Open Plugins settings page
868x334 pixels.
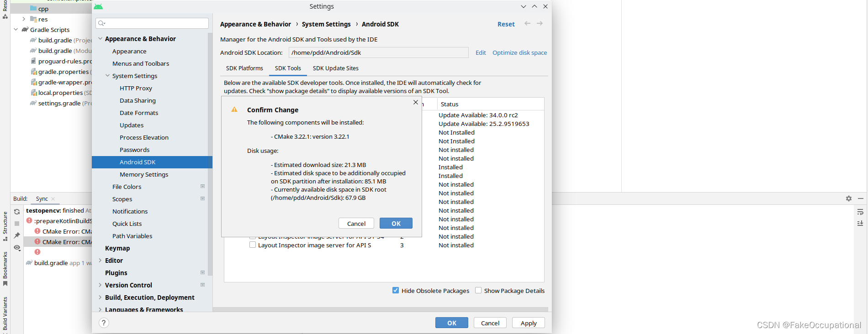pos(116,273)
